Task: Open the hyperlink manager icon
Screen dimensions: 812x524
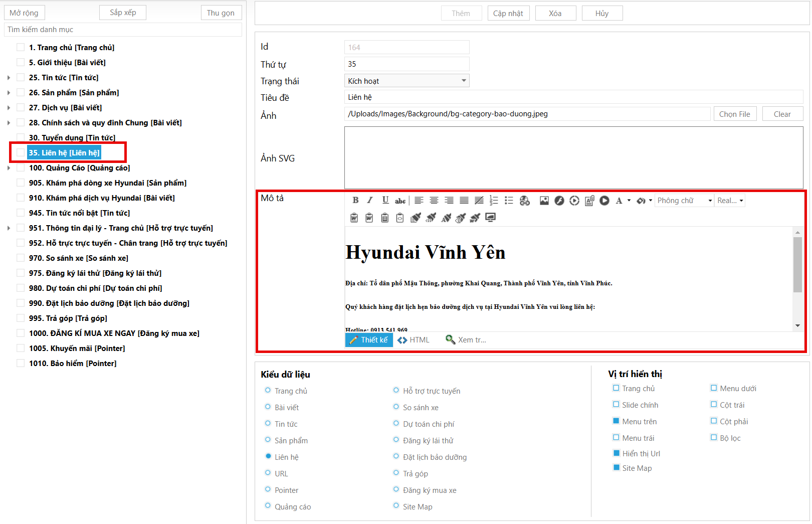Action: 525,201
